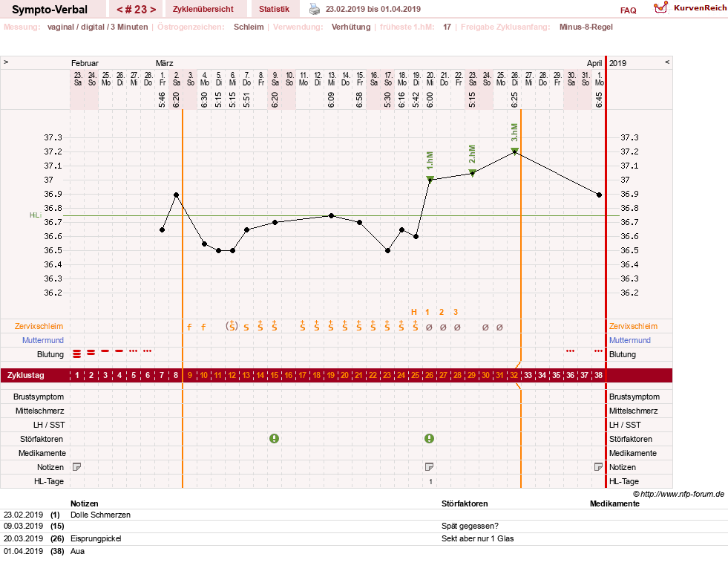
Task: Open the note icon on cycle day 26
Action: (x=430, y=467)
